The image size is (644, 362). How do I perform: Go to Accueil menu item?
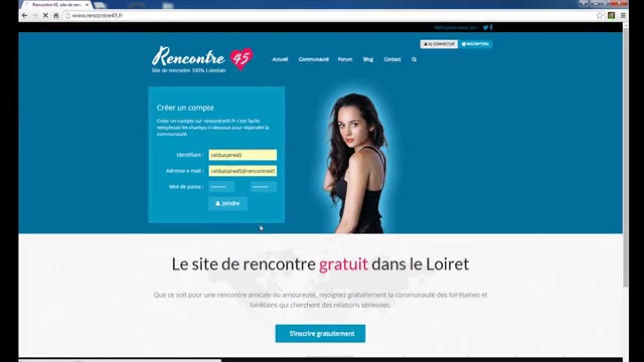(280, 59)
